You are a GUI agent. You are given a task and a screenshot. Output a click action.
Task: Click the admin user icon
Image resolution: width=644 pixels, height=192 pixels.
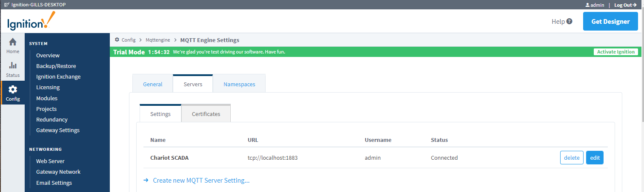tap(587, 5)
